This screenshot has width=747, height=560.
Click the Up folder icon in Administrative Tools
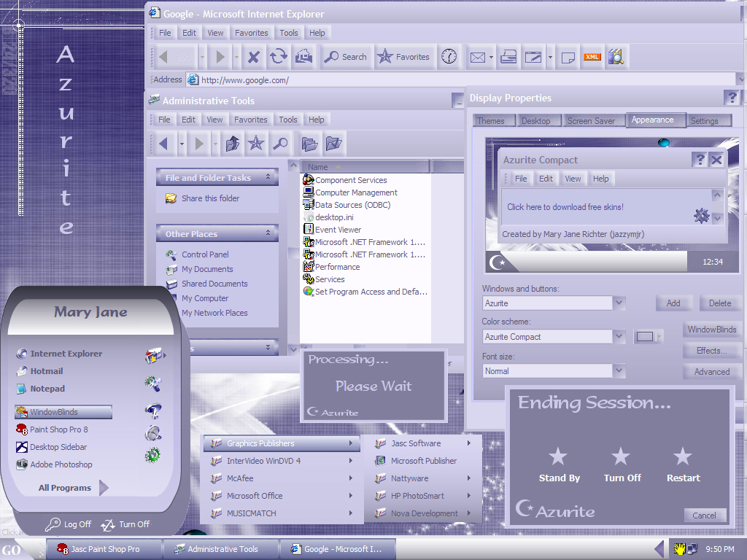coord(233,144)
